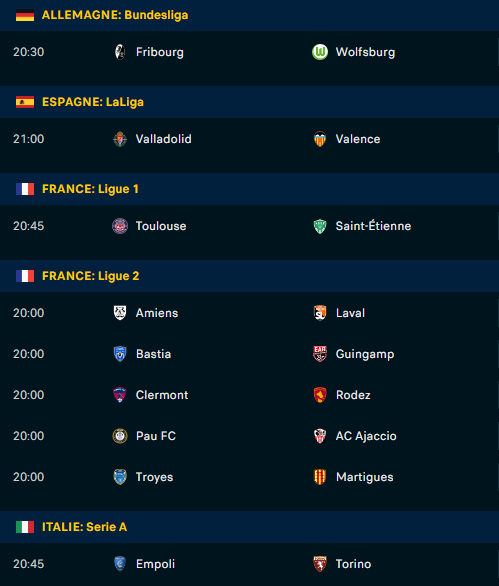Screen dimensions: 499x586
Task: Open the ESPAGNE: LaLiga league header
Action: pos(249,102)
